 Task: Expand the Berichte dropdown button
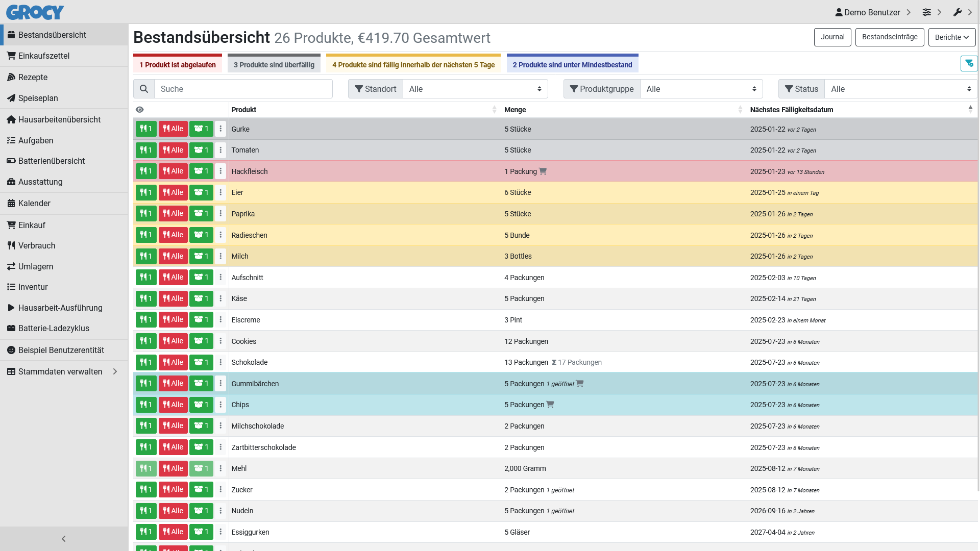951,37
